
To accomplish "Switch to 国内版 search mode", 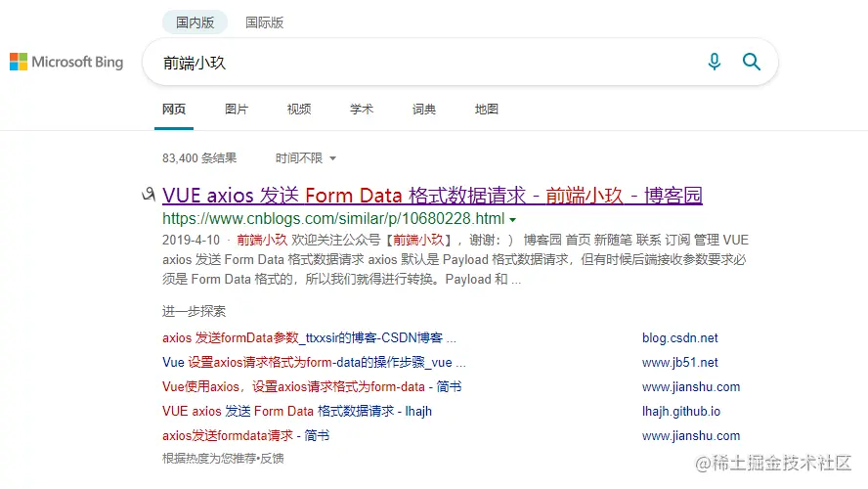I will [x=195, y=22].
